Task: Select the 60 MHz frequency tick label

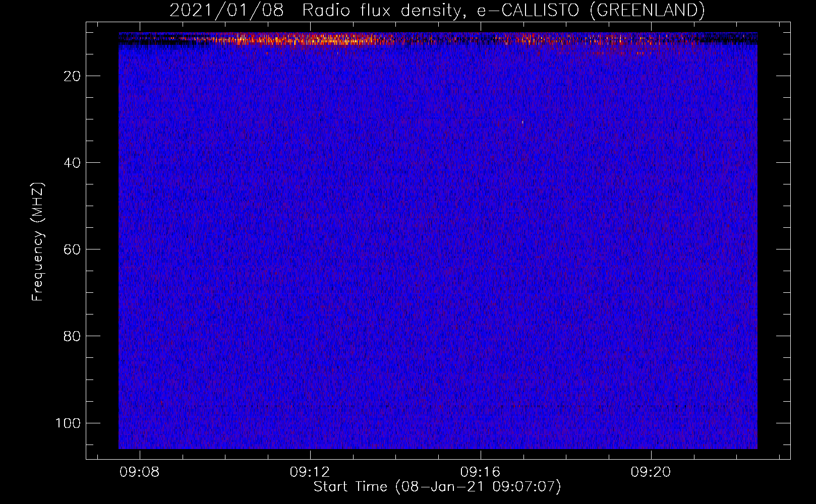Action: coord(73,249)
